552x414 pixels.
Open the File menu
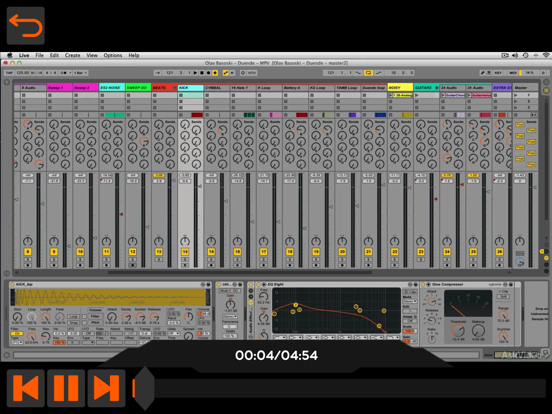click(39, 55)
